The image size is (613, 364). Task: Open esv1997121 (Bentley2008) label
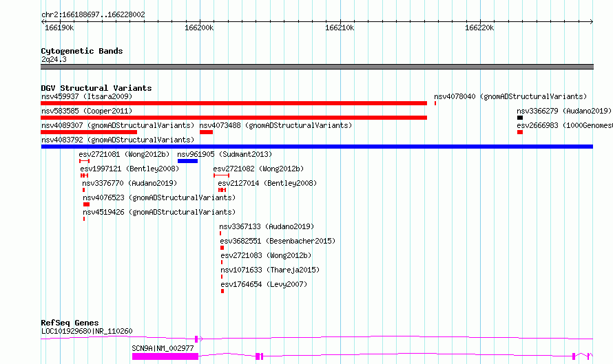[129, 169]
